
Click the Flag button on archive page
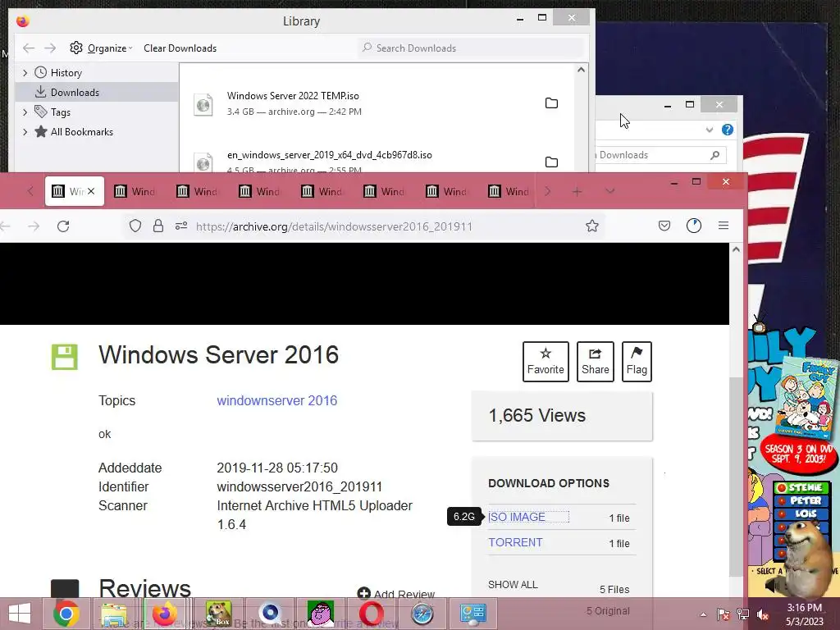[x=637, y=362]
